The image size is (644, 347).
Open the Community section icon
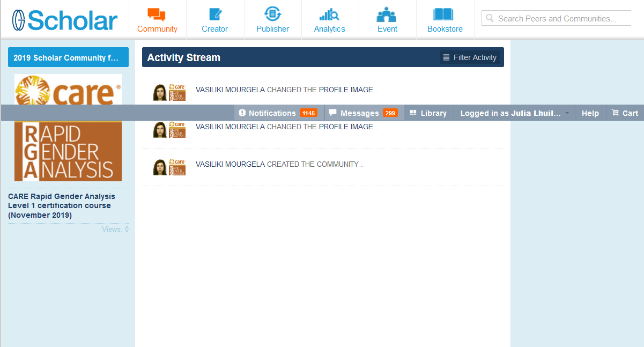157,15
